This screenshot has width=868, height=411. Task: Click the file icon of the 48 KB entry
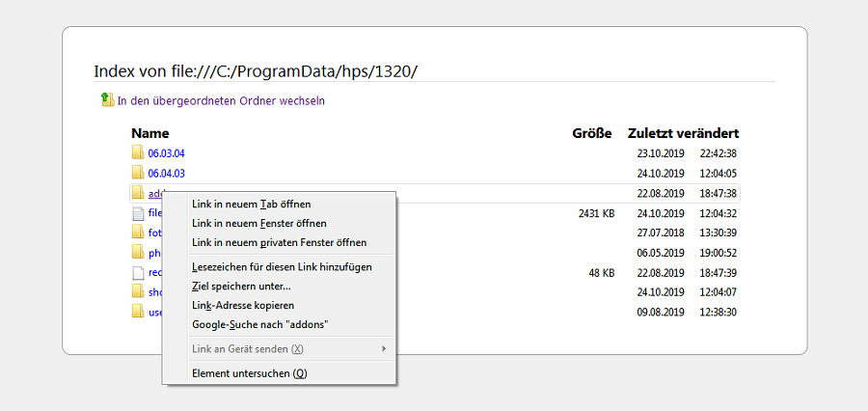(138, 273)
